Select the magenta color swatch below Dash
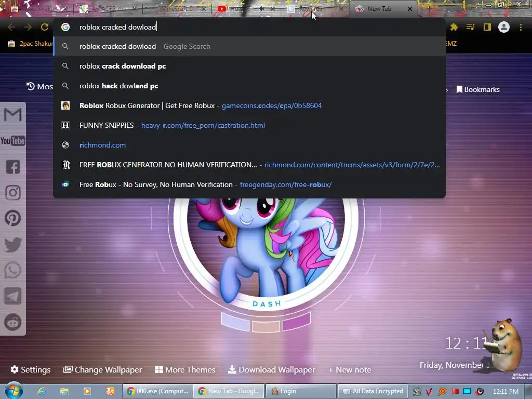Image resolution: width=532 pixels, height=399 pixels. pyautogui.click(x=297, y=321)
